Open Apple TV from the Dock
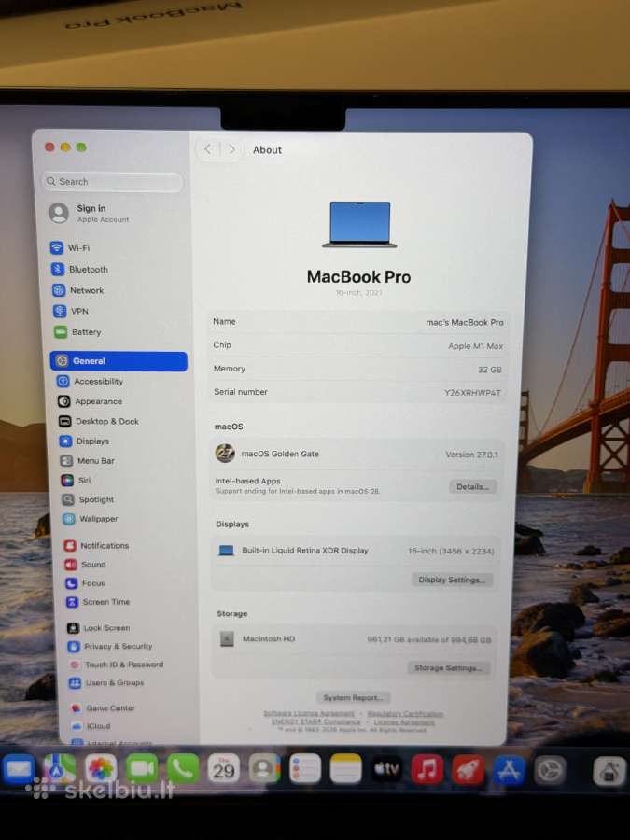This screenshot has width=630, height=840. pos(386,769)
